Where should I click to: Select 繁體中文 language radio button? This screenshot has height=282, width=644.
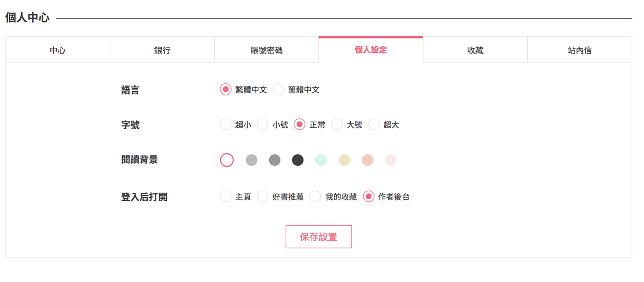[x=226, y=90]
